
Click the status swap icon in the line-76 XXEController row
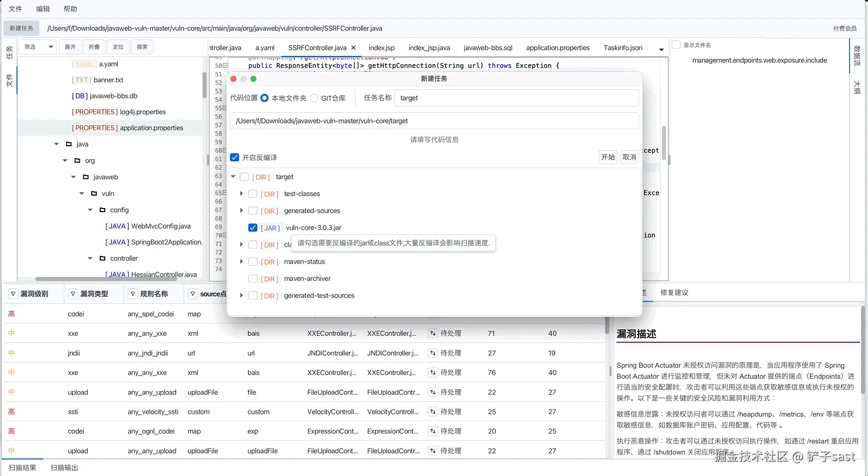pyautogui.click(x=433, y=372)
